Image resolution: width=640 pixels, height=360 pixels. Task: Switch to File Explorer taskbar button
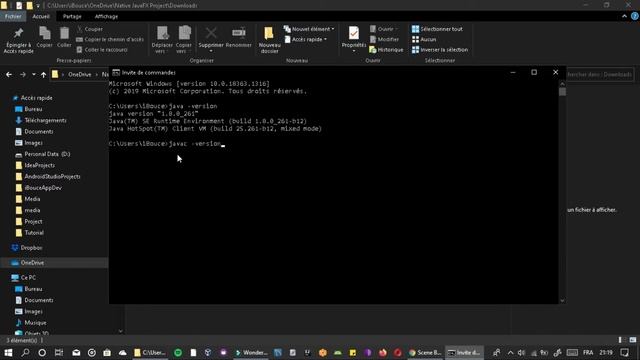[150, 353]
